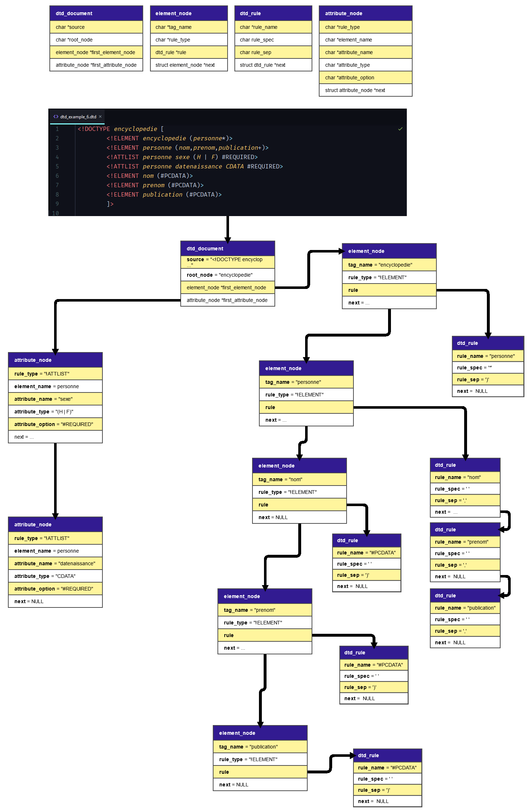Click the tag_name = "nom" row

click(299, 479)
